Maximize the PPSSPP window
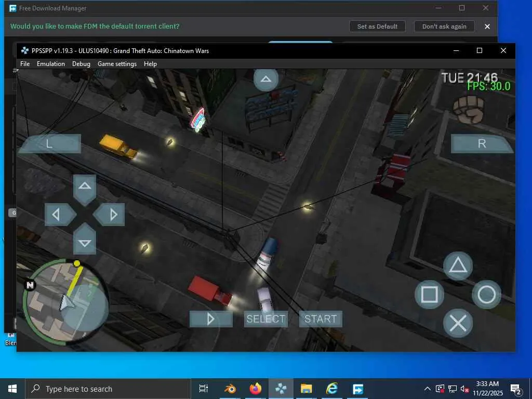 click(x=480, y=50)
